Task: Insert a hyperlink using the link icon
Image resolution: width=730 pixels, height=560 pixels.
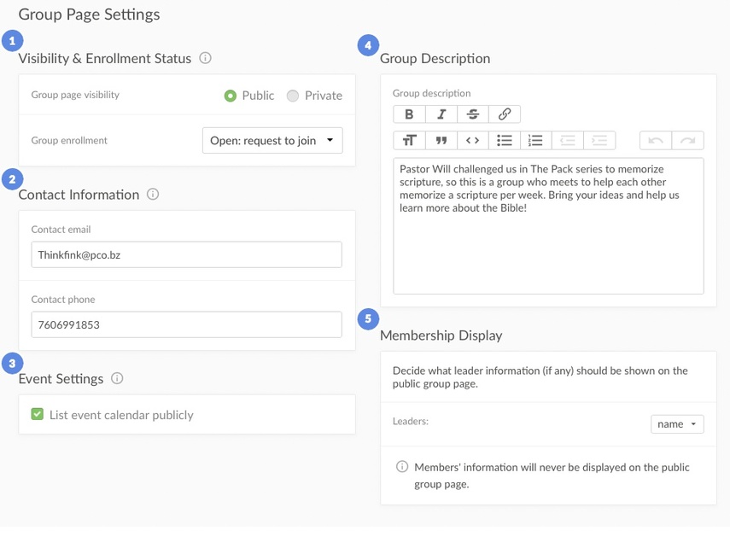Action: [505, 114]
